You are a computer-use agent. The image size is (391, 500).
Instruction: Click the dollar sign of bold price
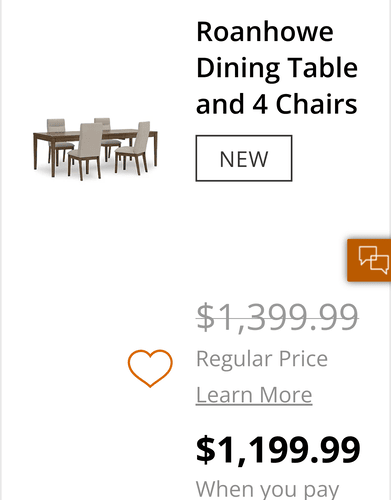tap(206, 450)
